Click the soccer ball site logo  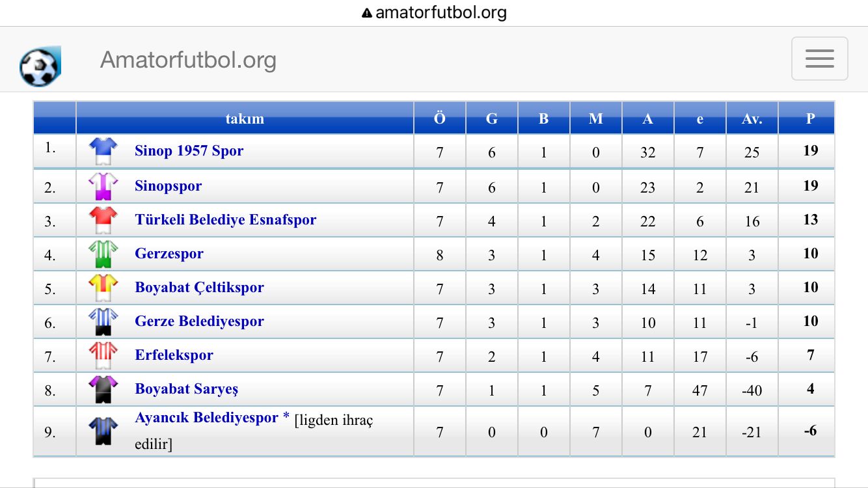pyautogui.click(x=40, y=66)
